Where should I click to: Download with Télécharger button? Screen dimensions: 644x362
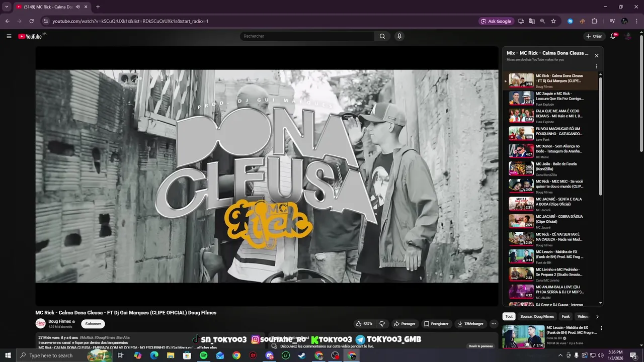470,324
